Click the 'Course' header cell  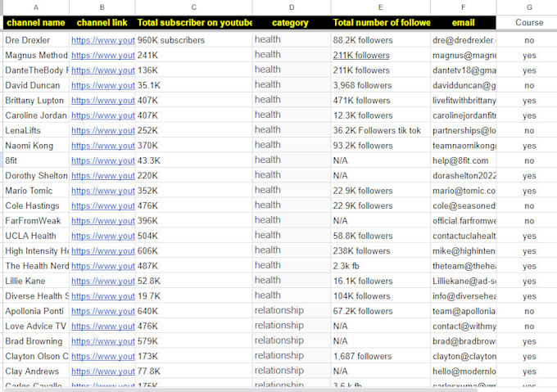pyautogui.click(x=529, y=23)
